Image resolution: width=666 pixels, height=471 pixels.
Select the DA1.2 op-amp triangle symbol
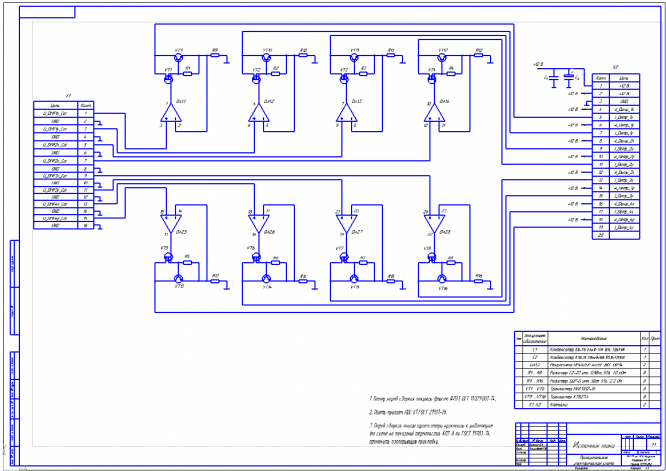[259, 113]
